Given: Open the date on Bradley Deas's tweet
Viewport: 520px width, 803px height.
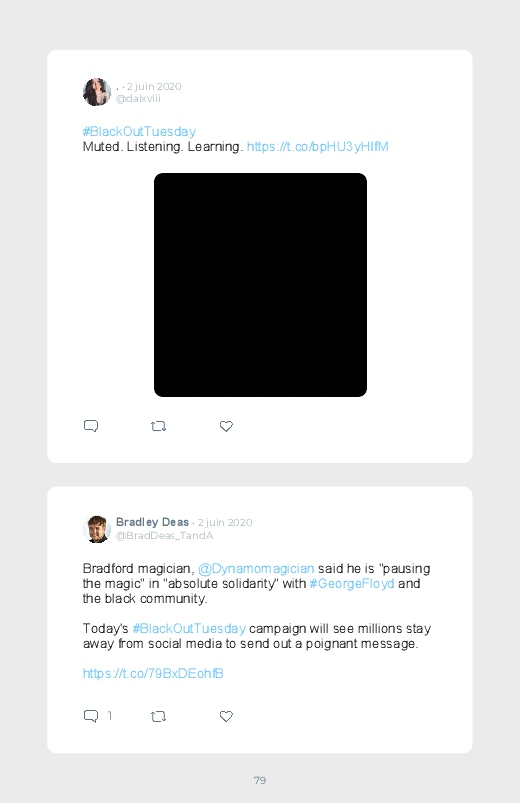Looking at the screenshot, I should [x=225, y=522].
